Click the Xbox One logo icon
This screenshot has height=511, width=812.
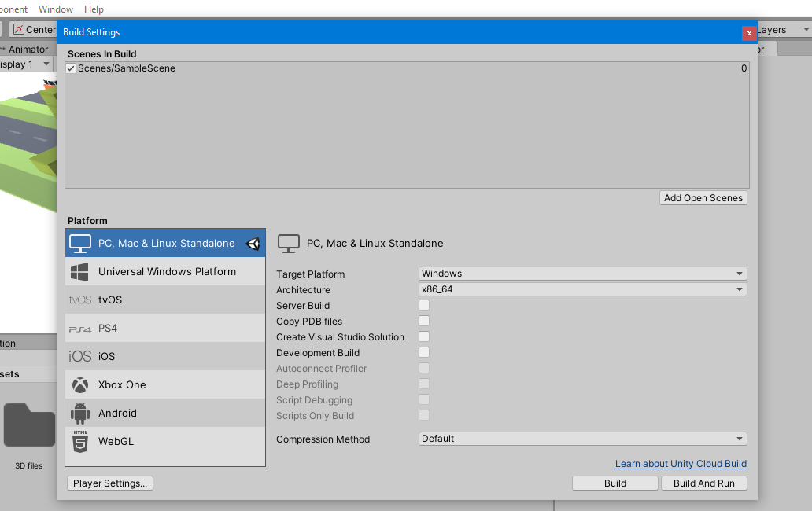click(x=79, y=384)
